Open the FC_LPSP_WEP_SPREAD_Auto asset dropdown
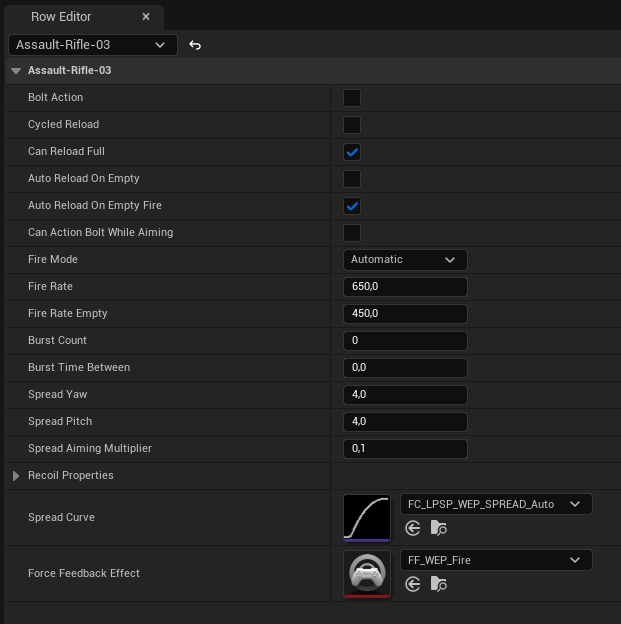 495,504
